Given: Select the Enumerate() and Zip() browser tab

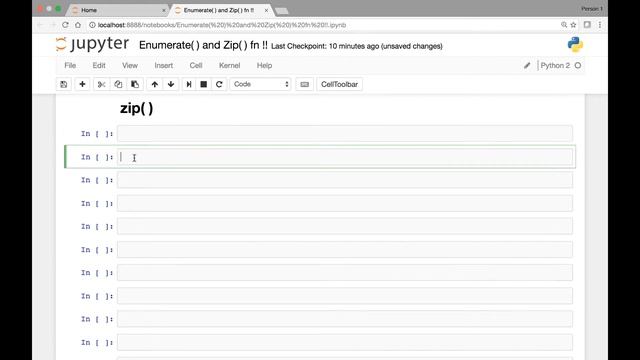Looking at the screenshot, I should [x=222, y=10].
